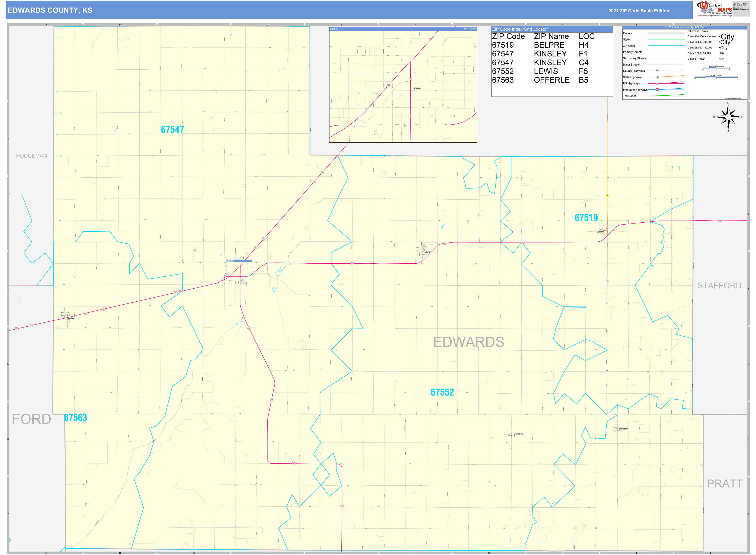Click the 67519 ZIP label on the map
The width and height of the screenshot is (756, 555).
[586, 218]
